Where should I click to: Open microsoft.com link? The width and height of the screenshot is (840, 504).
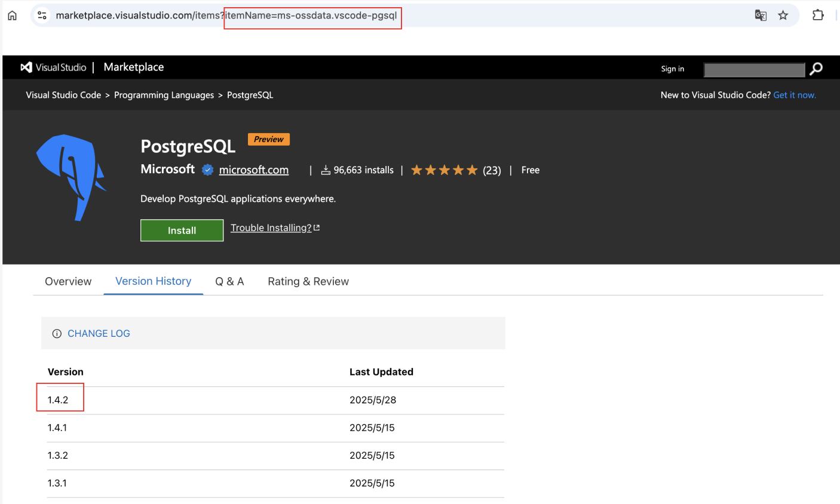[x=254, y=170]
